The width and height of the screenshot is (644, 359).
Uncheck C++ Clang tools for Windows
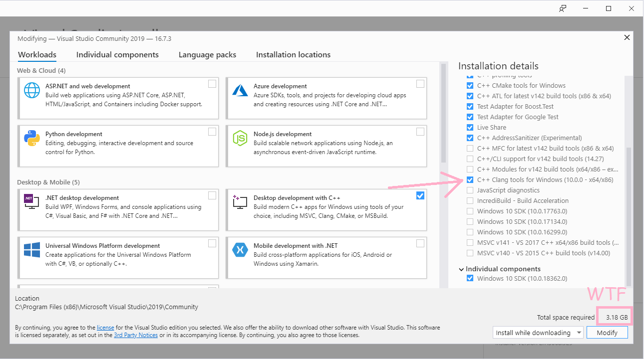pyautogui.click(x=470, y=179)
